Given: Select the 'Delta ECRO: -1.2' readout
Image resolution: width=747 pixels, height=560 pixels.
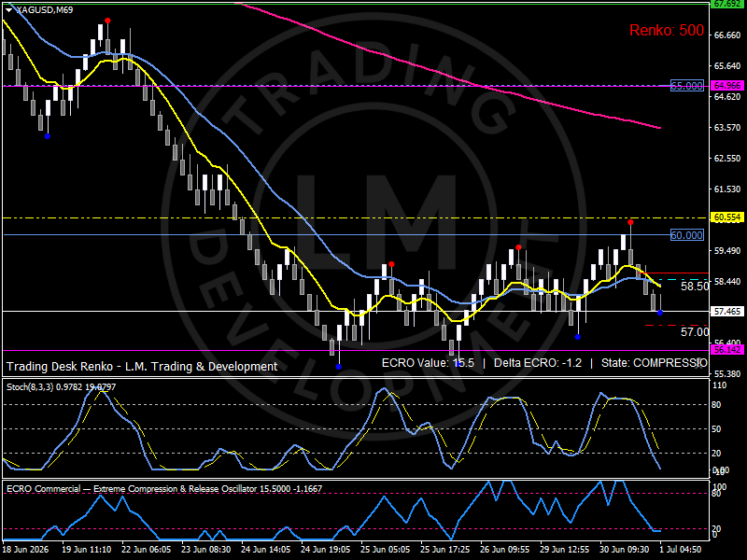Looking at the screenshot, I should [x=538, y=363].
